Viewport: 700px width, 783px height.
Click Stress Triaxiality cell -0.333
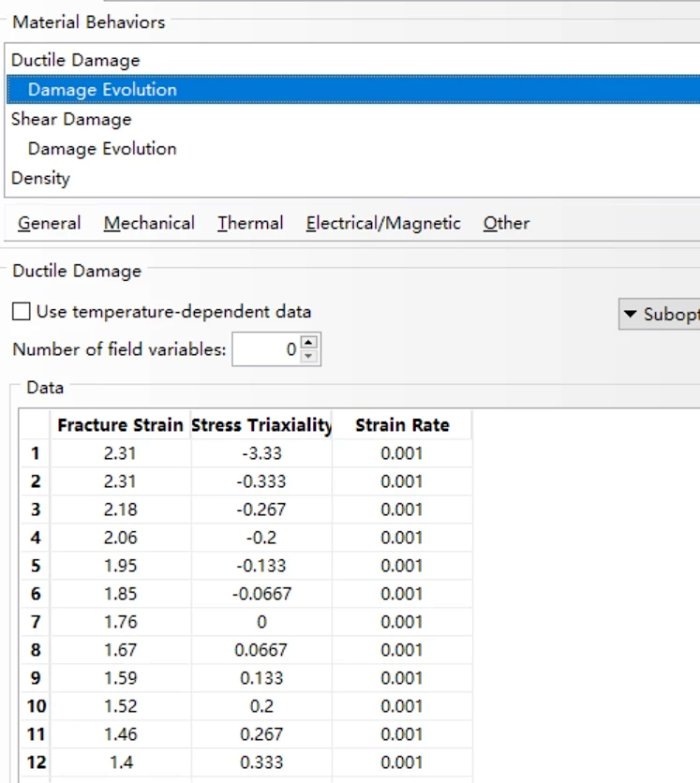point(261,481)
